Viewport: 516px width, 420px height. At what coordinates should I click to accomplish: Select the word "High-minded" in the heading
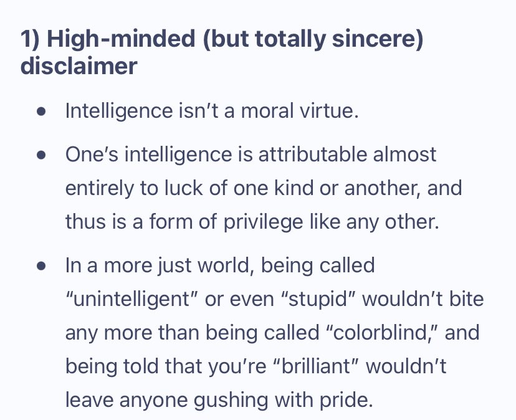tap(121, 39)
